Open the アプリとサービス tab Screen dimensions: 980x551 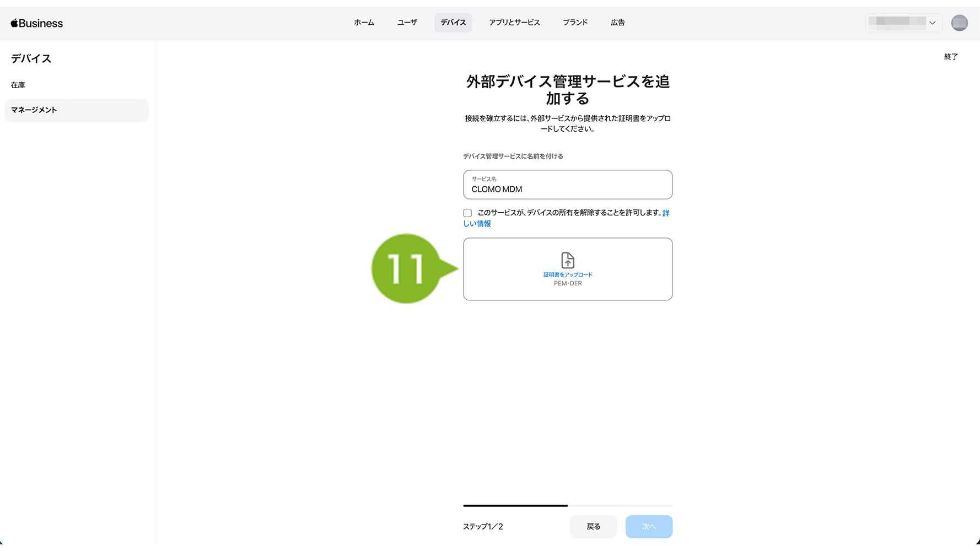514,23
